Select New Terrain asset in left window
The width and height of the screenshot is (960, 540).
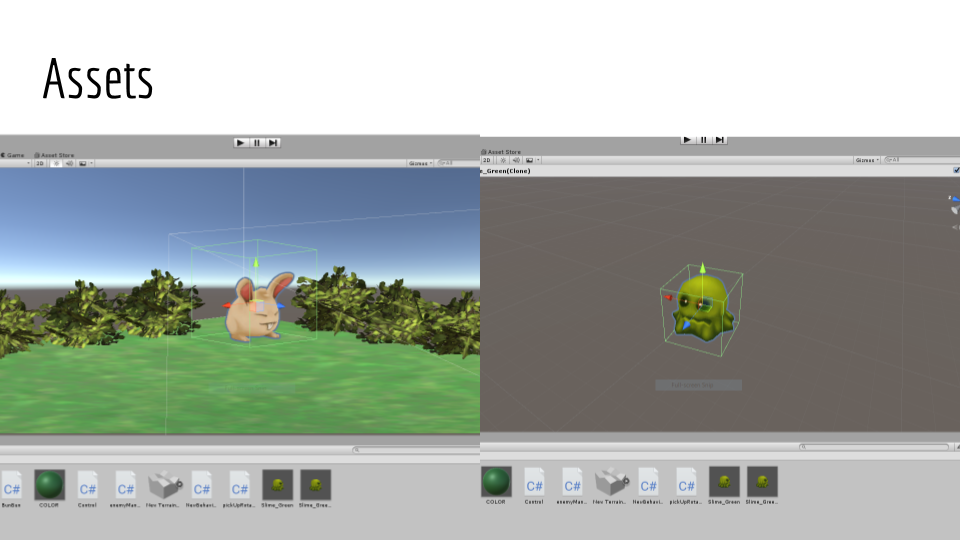click(x=163, y=489)
